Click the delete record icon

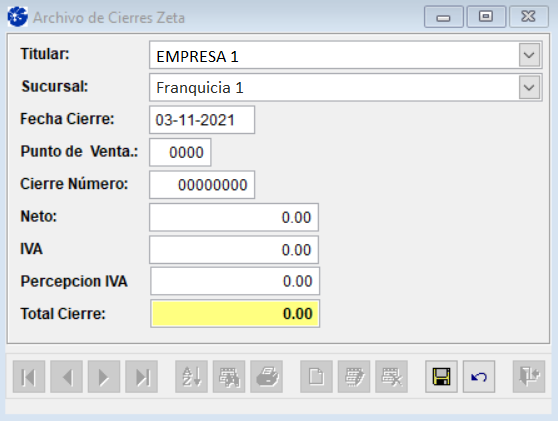[391, 377]
